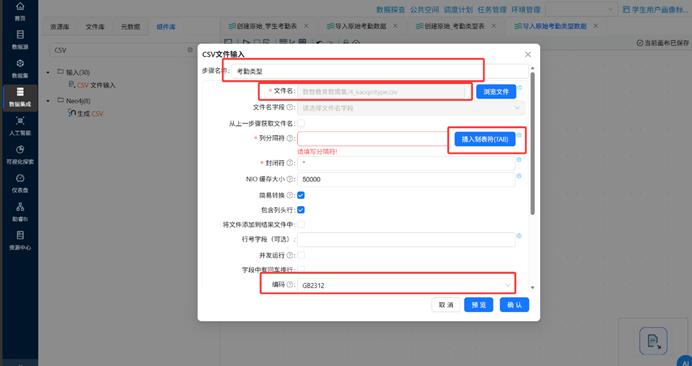Viewport: 692px width, 366px height.
Task: Close the 创建原始_考勤类型表 tab
Action: [494, 26]
